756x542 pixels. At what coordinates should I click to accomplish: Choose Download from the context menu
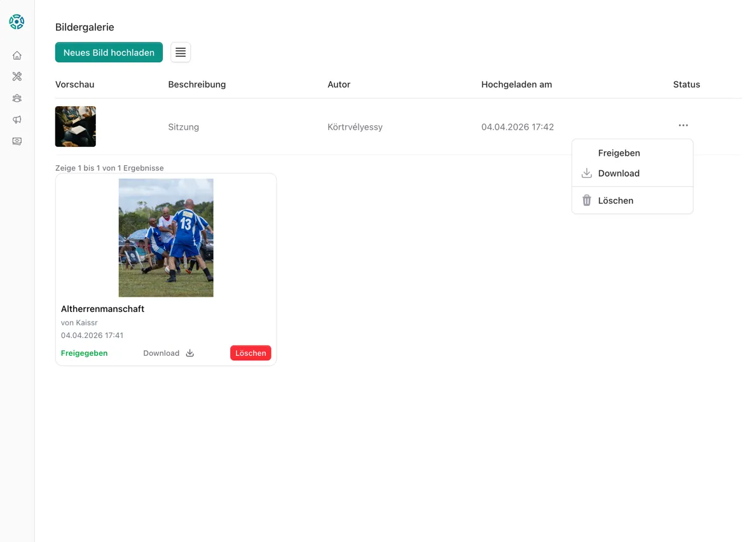pos(619,173)
